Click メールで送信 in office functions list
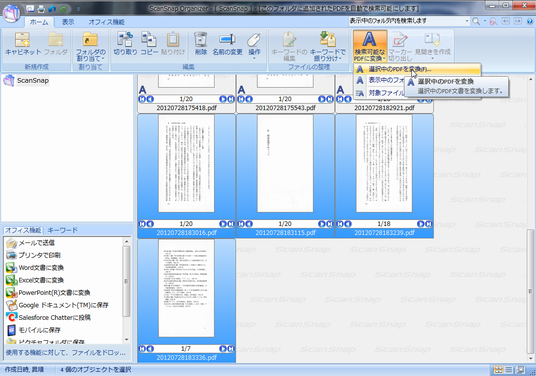Screen dimensions: 536x376 pos(36,243)
